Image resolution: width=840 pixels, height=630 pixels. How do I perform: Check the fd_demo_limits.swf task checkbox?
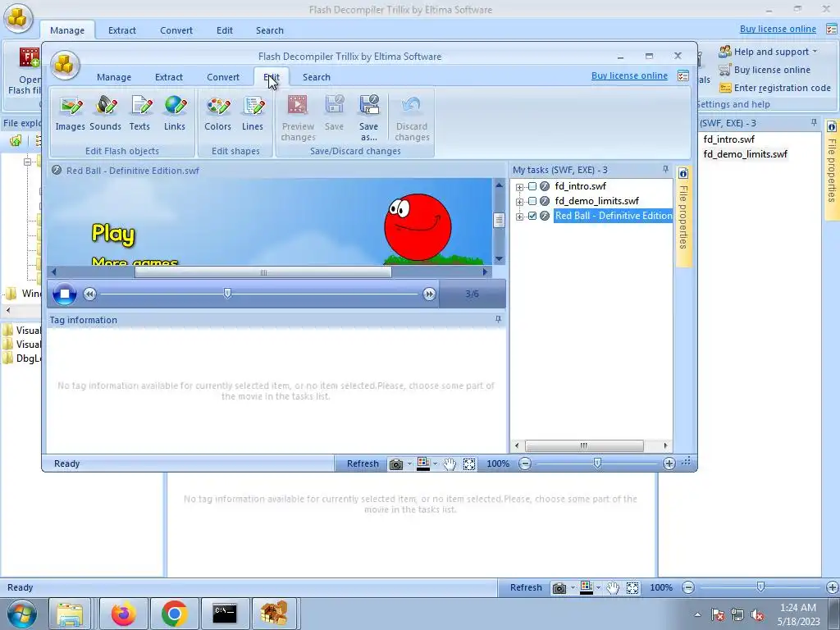[x=532, y=201]
